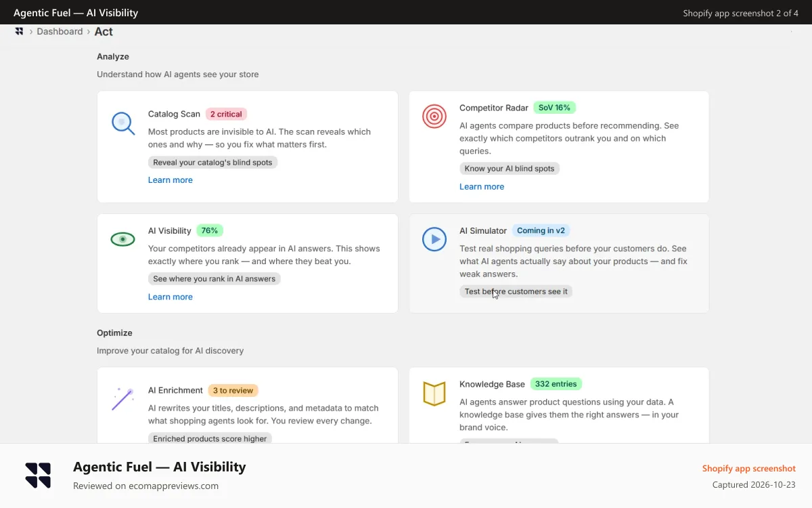
Task: Click 'Know your AI blind spots' tag
Action: click(x=510, y=169)
